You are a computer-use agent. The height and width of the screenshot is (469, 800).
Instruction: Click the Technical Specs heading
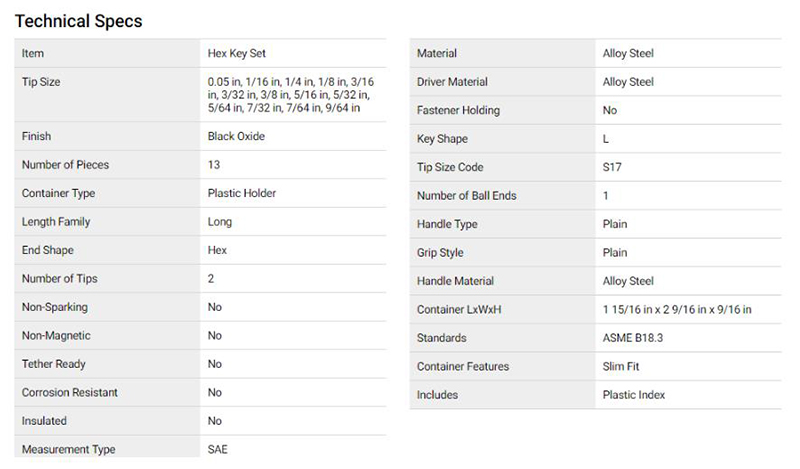(x=79, y=21)
